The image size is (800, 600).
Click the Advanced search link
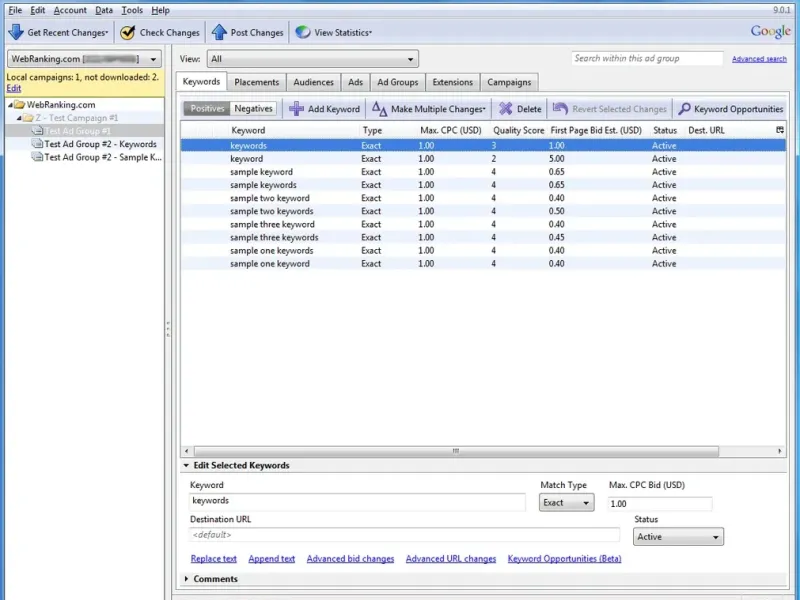(759, 60)
